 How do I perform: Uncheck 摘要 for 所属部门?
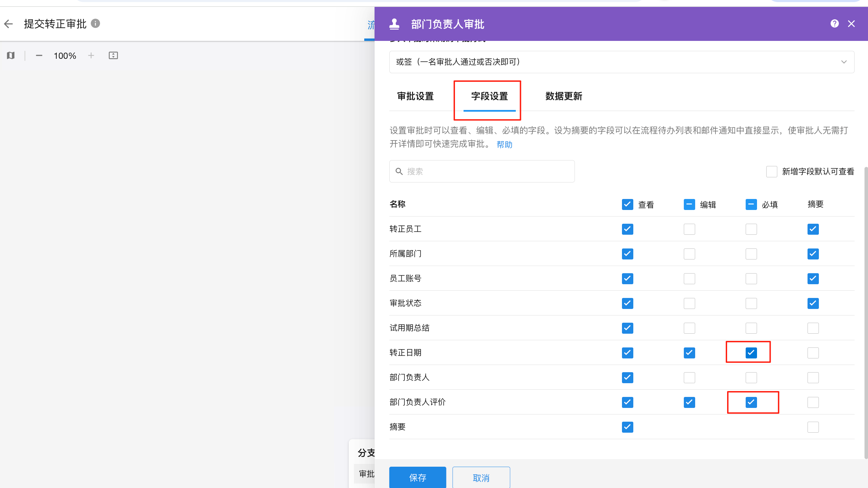tap(813, 254)
